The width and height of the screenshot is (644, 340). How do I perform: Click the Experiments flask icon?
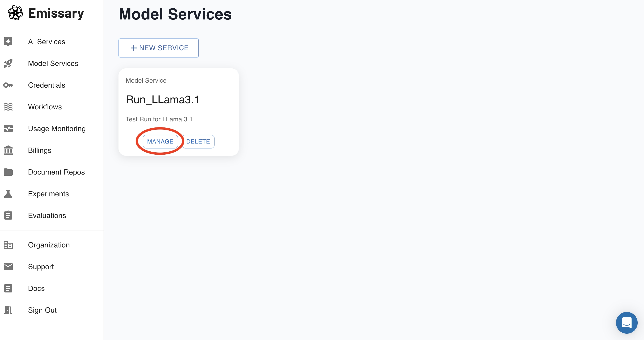(8, 194)
